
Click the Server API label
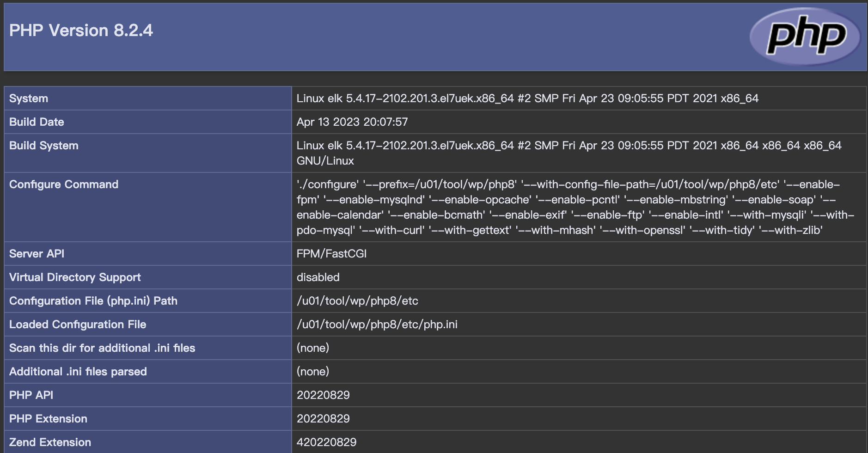[x=37, y=254]
